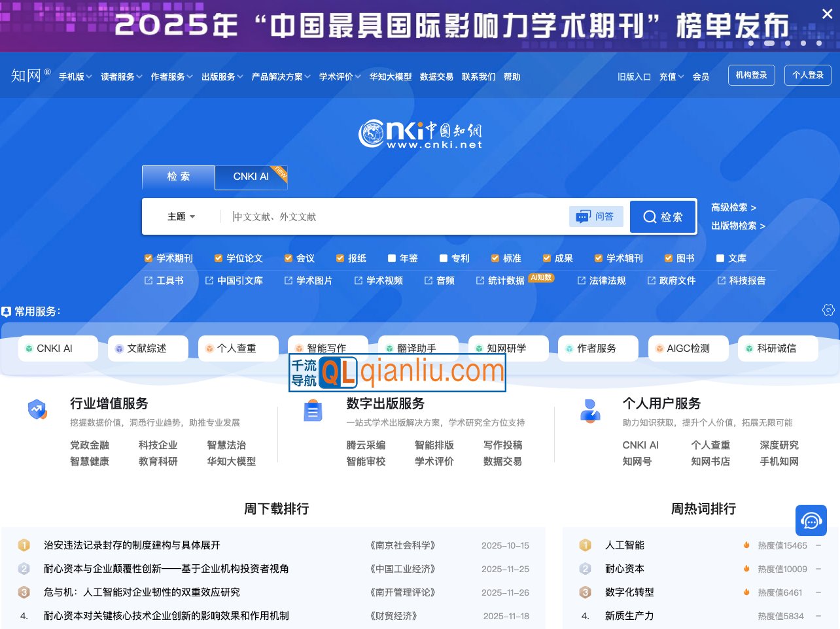Open the customer service chat bubble
The image size is (840, 629).
pos(811,520)
